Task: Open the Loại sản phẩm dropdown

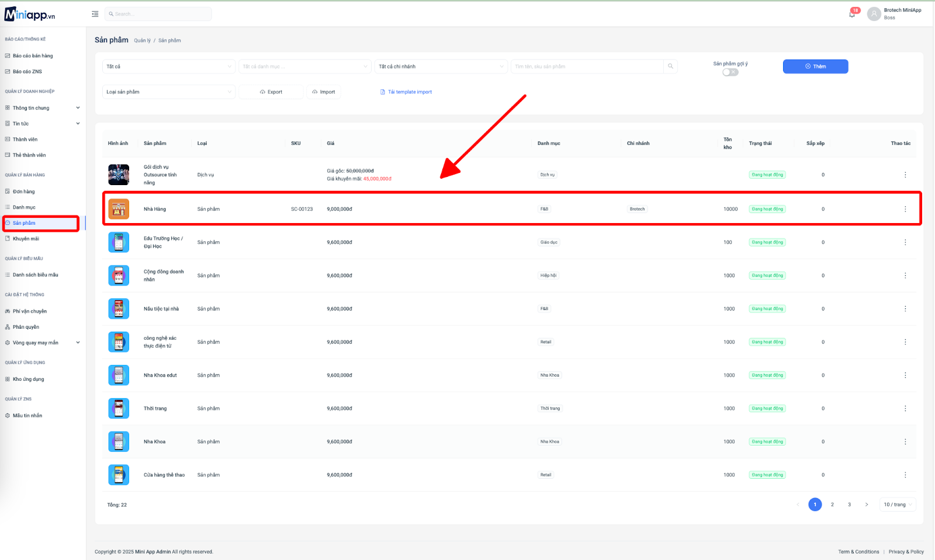Action: (169, 92)
